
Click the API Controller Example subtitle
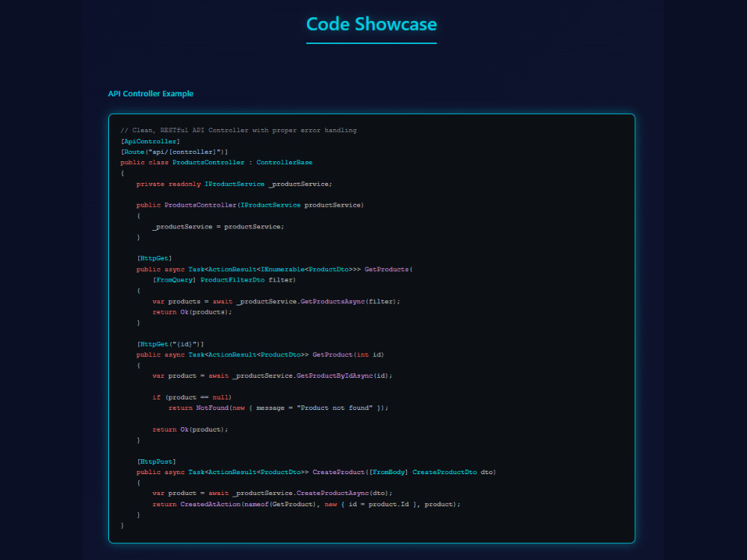[x=151, y=94]
